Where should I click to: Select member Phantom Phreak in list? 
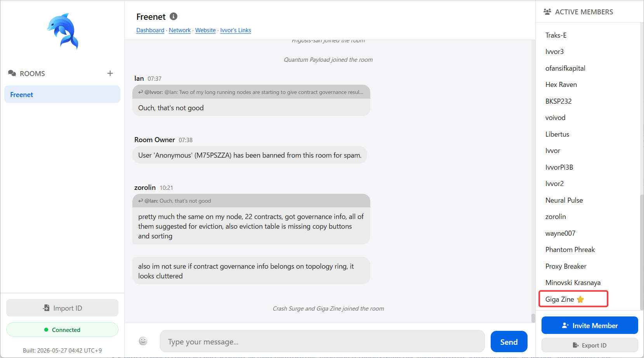[x=570, y=250]
